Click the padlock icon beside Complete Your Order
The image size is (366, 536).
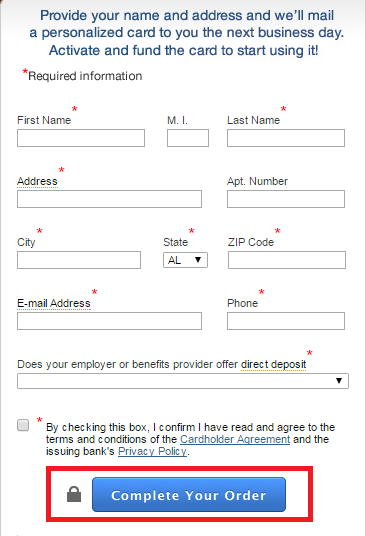pos(74,494)
